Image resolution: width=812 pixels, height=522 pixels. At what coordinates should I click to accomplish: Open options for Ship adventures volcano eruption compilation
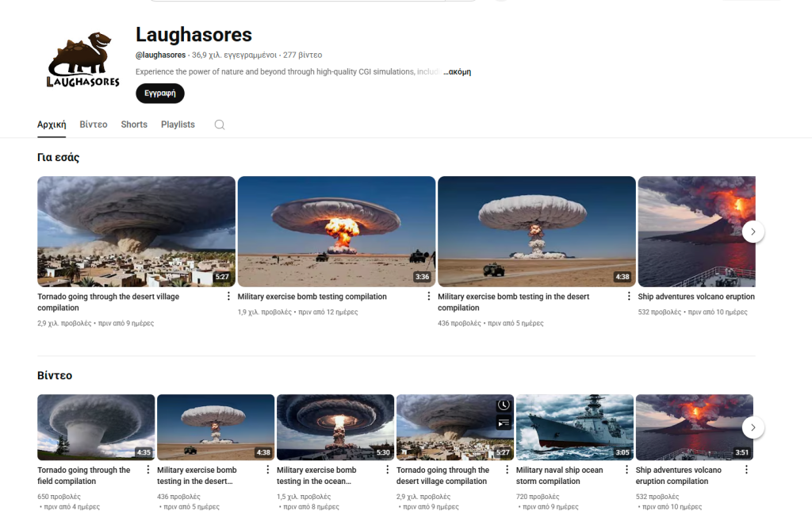(x=746, y=470)
